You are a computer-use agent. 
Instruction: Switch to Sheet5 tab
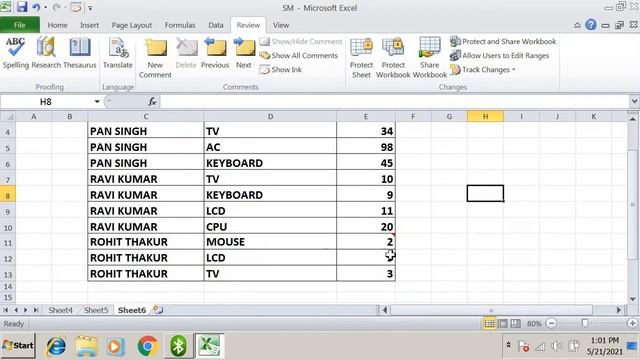click(96, 310)
